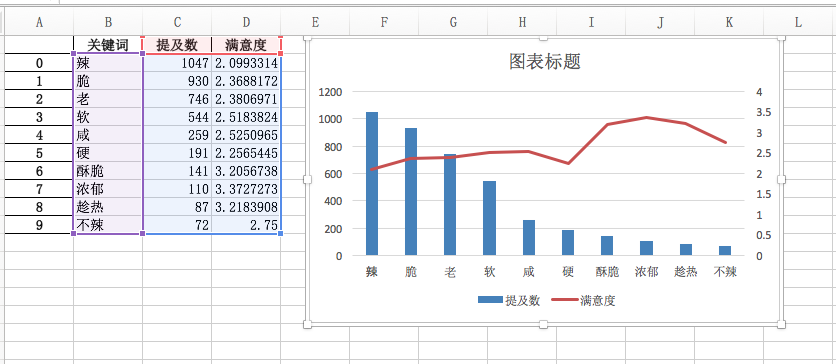
Task: Select cell containing 老 keyword
Action: [x=108, y=99]
